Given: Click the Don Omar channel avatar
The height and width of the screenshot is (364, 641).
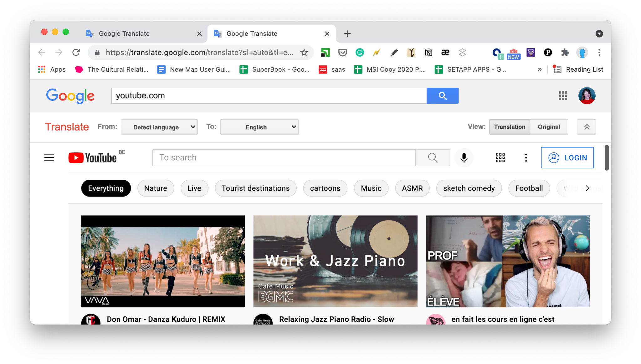Looking at the screenshot, I should tap(91, 319).
